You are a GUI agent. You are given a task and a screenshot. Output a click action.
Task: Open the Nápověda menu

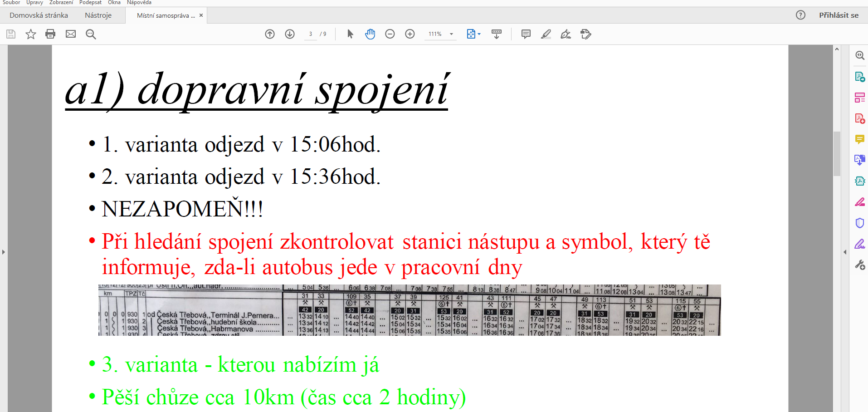139,3
